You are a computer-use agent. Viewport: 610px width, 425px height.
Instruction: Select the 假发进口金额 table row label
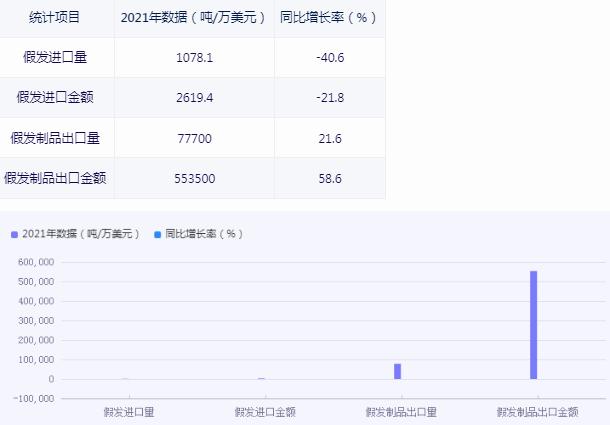click(x=56, y=97)
